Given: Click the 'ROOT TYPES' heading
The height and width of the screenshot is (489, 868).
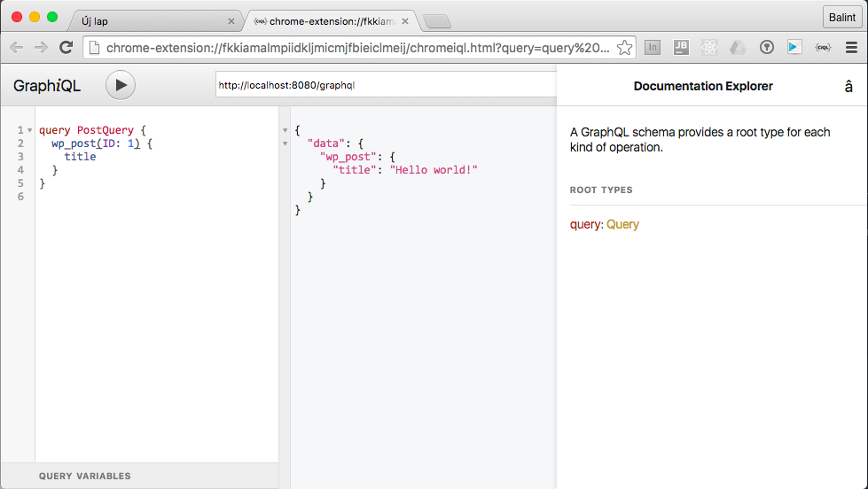Looking at the screenshot, I should [601, 190].
